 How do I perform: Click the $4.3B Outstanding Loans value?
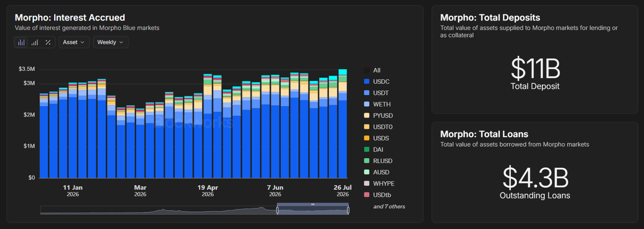[535, 178]
